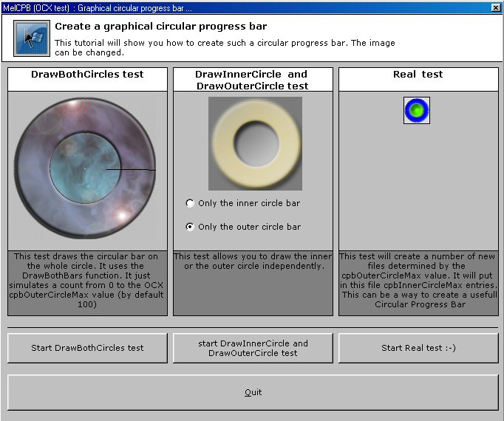Click the cpbInnerCircleMax entries description text
The width and height of the screenshot is (504, 421).
pos(418,280)
